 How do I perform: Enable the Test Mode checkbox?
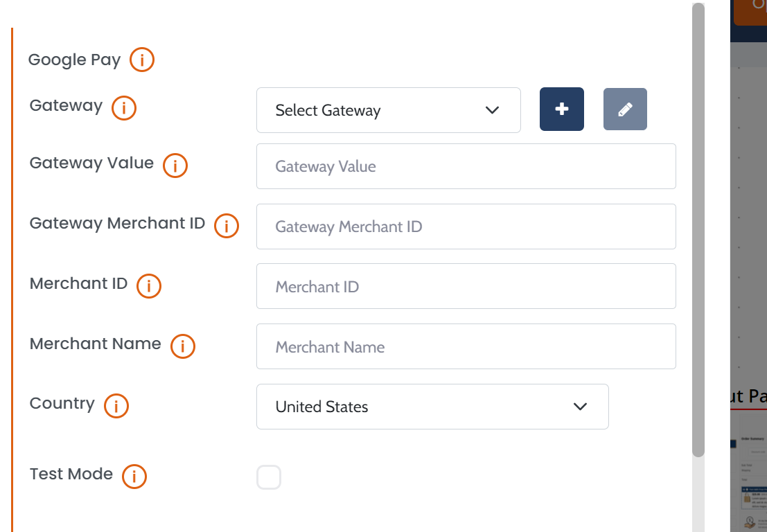click(x=269, y=477)
